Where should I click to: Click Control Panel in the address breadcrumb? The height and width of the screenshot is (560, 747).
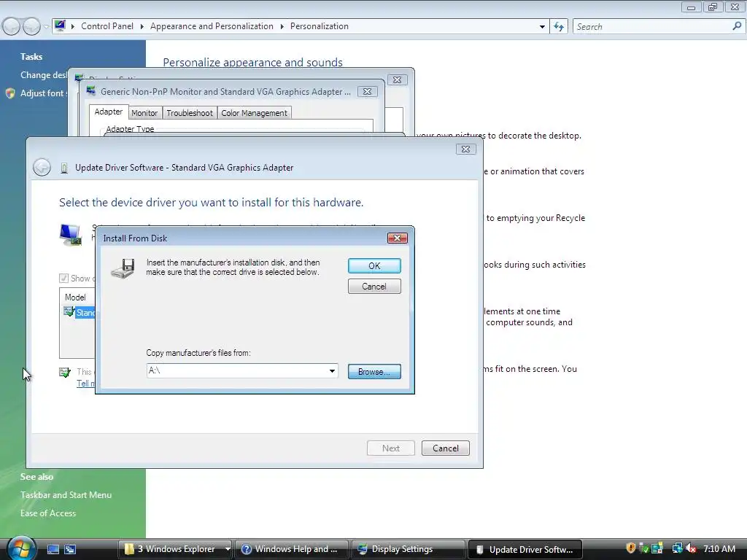(107, 26)
